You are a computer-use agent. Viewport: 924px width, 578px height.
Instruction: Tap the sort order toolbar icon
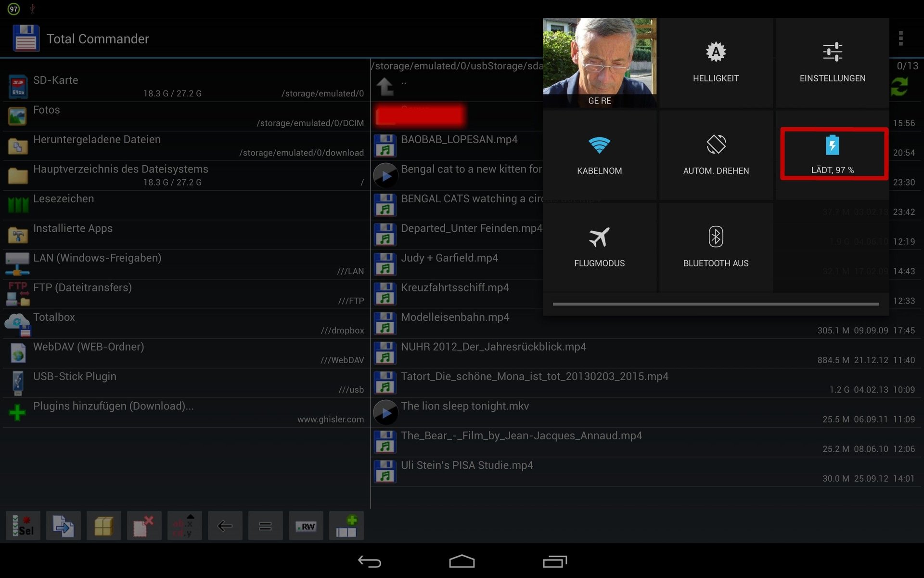184,526
